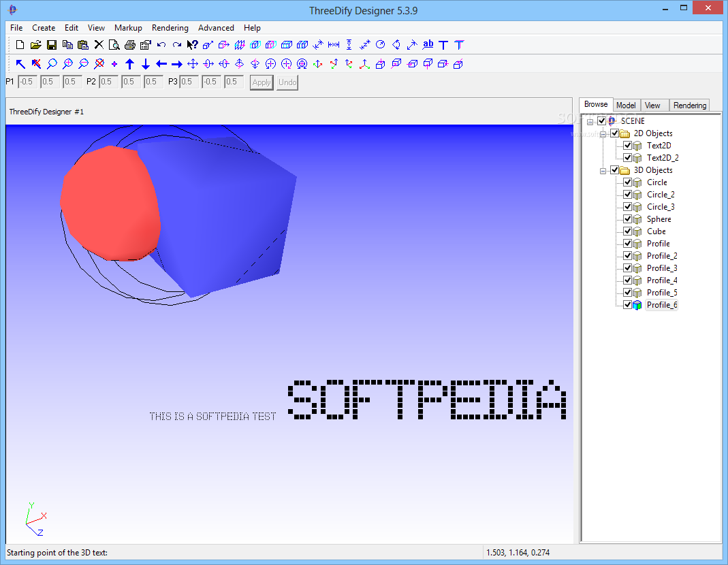Click the Copy icon
Screen dimensions: 728x565
point(67,45)
